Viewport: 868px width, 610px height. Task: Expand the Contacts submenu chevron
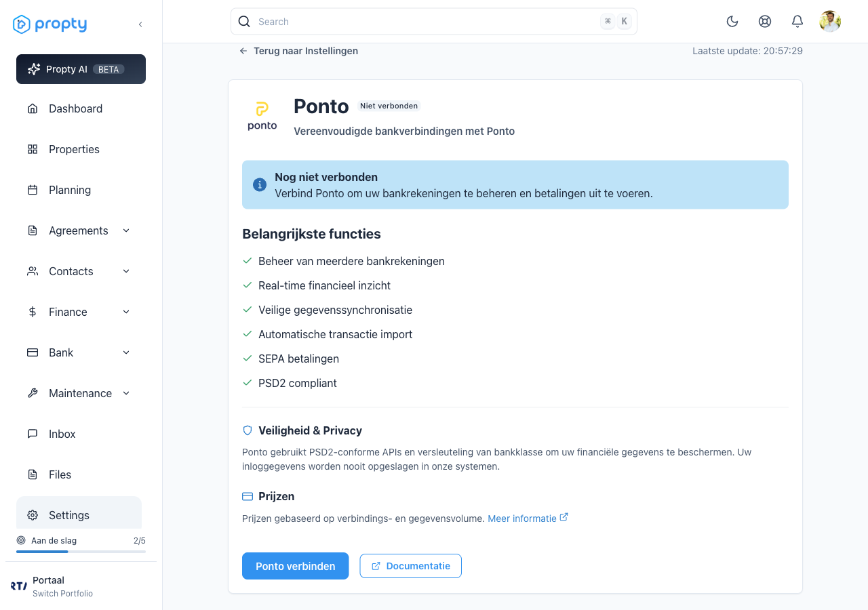[x=126, y=271]
